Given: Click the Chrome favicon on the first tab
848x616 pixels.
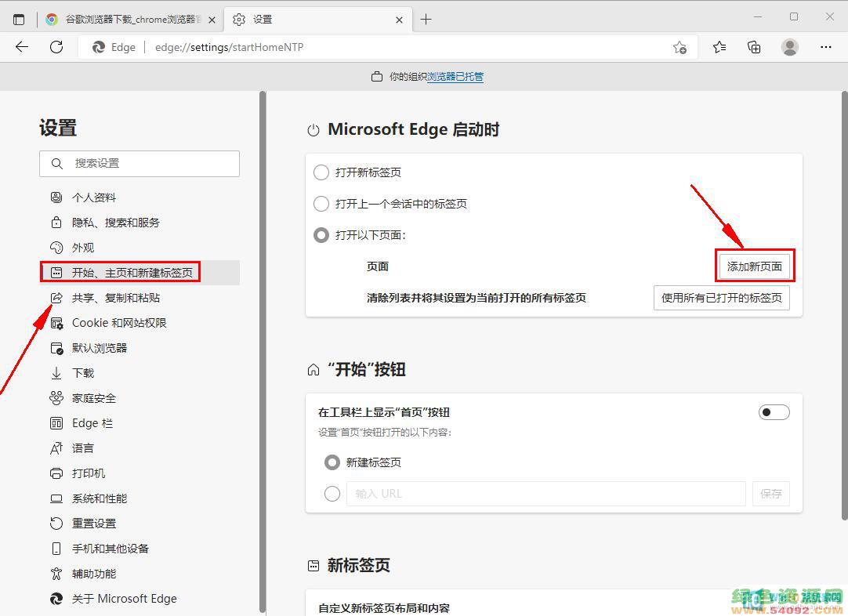Looking at the screenshot, I should coord(52,20).
